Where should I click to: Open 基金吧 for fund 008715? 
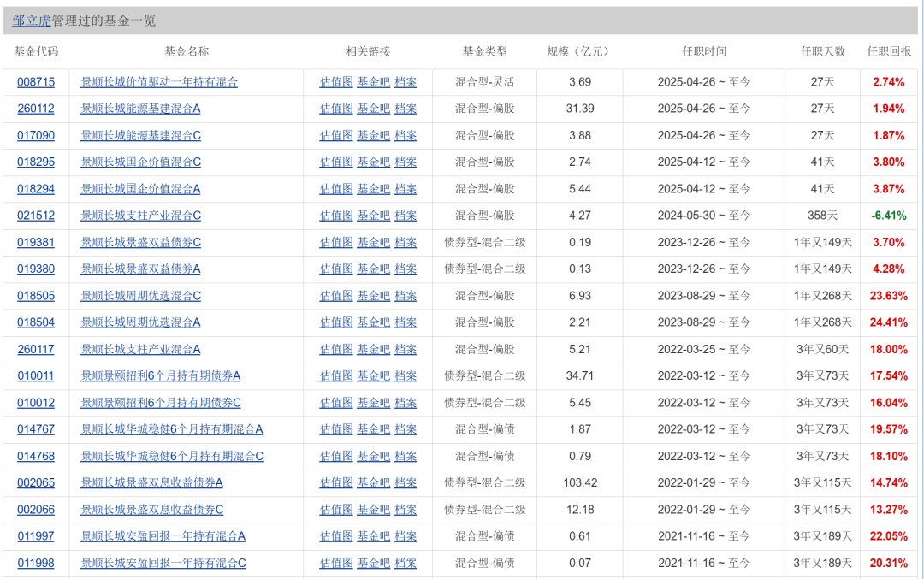click(x=374, y=82)
